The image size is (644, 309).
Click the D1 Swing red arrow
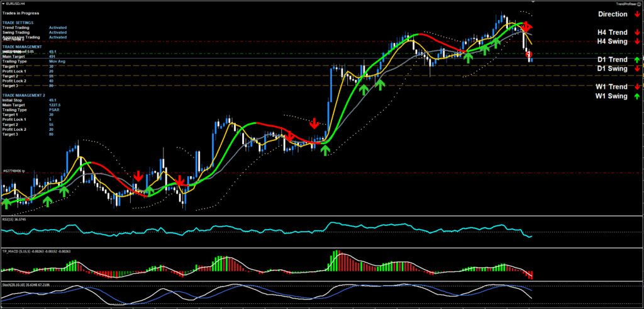pyautogui.click(x=637, y=69)
